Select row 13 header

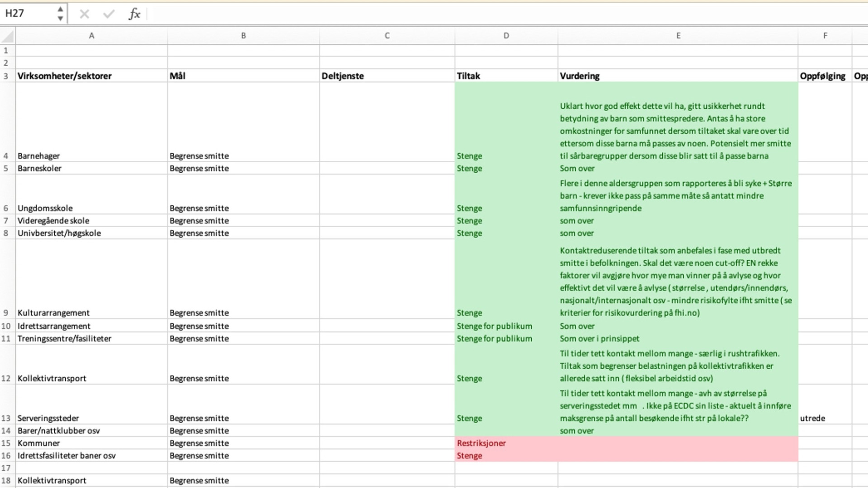pyautogui.click(x=6, y=418)
